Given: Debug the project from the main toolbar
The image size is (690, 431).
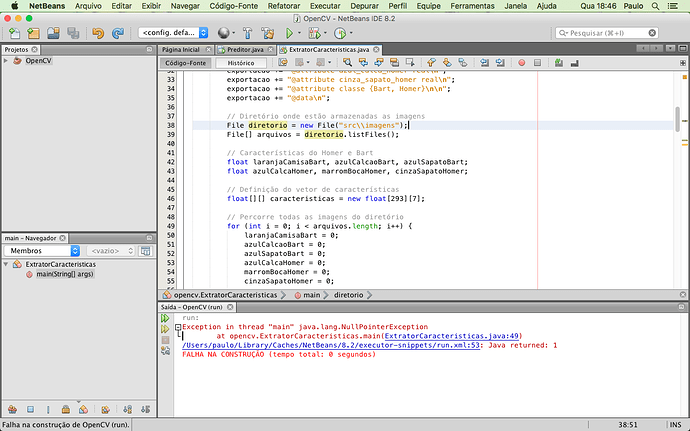Looking at the screenshot, I should pyautogui.click(x=314, y=33).
